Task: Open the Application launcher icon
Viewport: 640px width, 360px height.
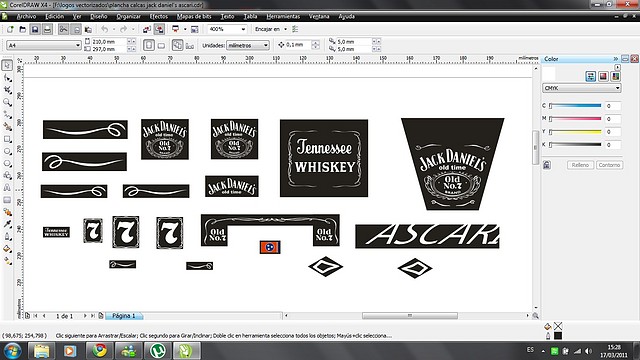Action: tap(176, 29)
